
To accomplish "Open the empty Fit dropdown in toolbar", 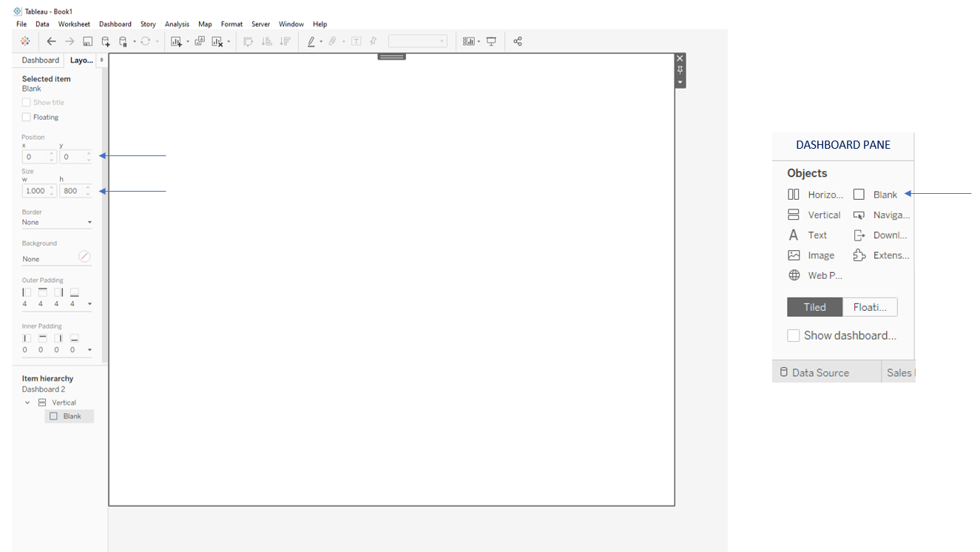I will coord(418,41).
